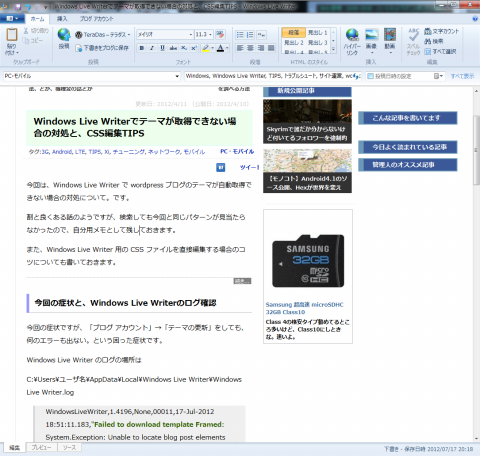Click the small blue icon left of ツイート

tap(221, 167)
